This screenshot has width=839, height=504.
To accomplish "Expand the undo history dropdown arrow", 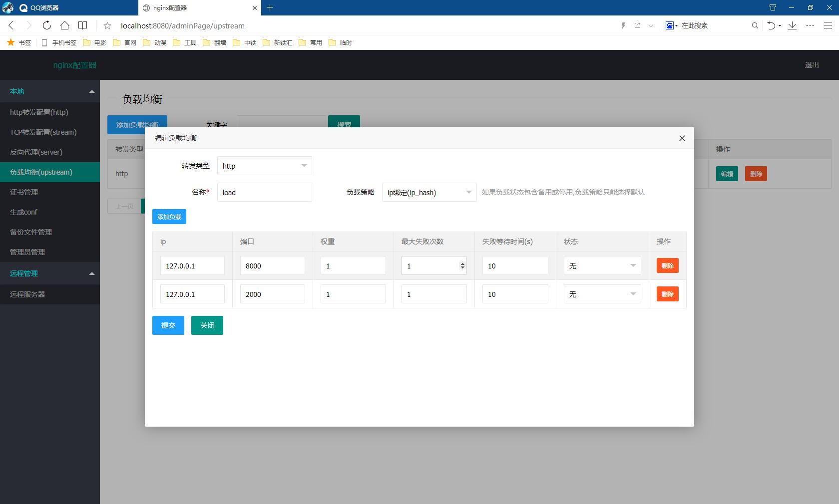I will click(780, 26).
